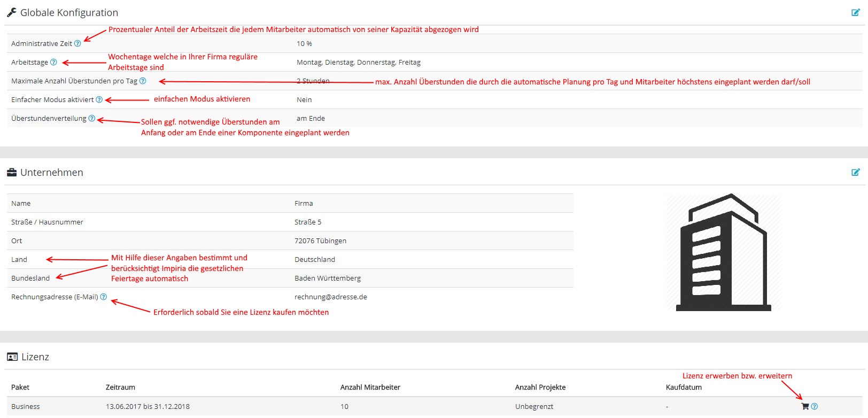Click help icon next to Administrative Zeit
868x418 pixels.
(x=77, y=43)
